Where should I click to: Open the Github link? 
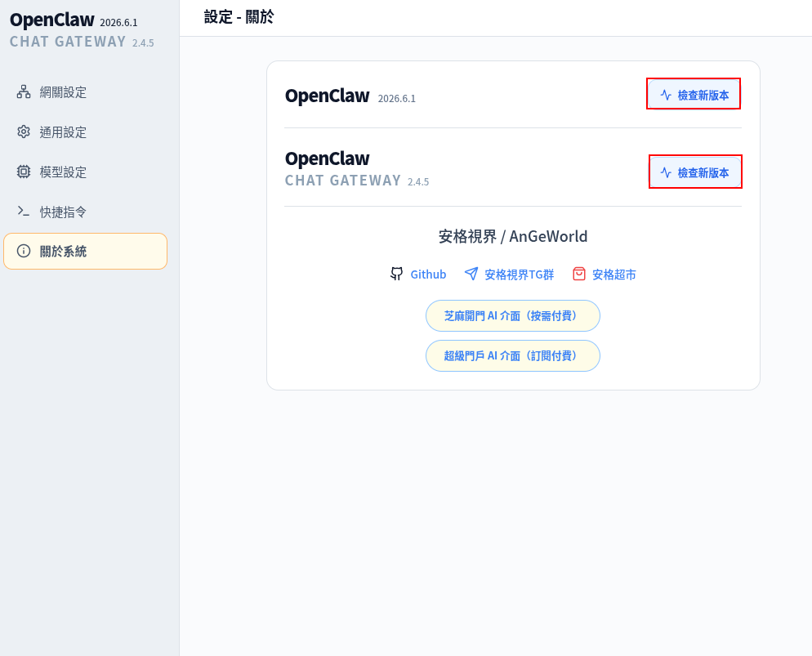click(418, 274)
